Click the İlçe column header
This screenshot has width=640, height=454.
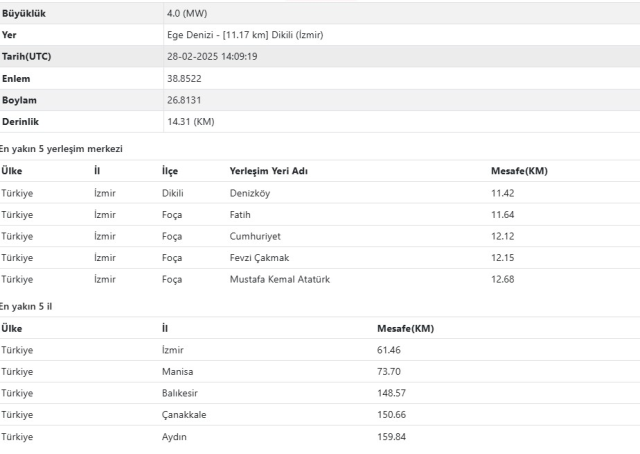[x=170, y=171]
